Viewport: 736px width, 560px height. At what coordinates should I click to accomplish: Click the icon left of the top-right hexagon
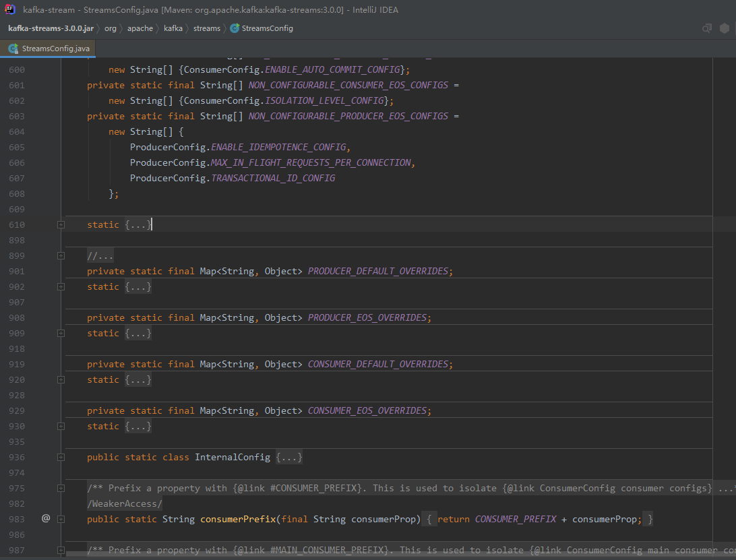click(x=707, y=28)
